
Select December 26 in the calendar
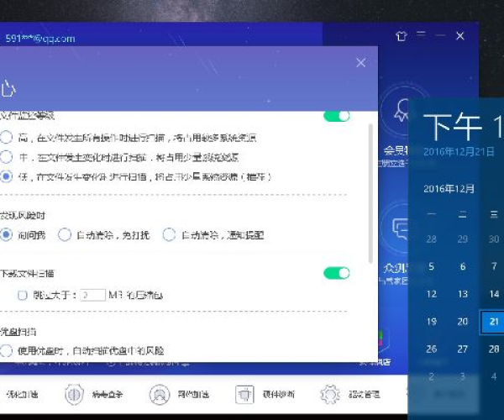(432, 349)
